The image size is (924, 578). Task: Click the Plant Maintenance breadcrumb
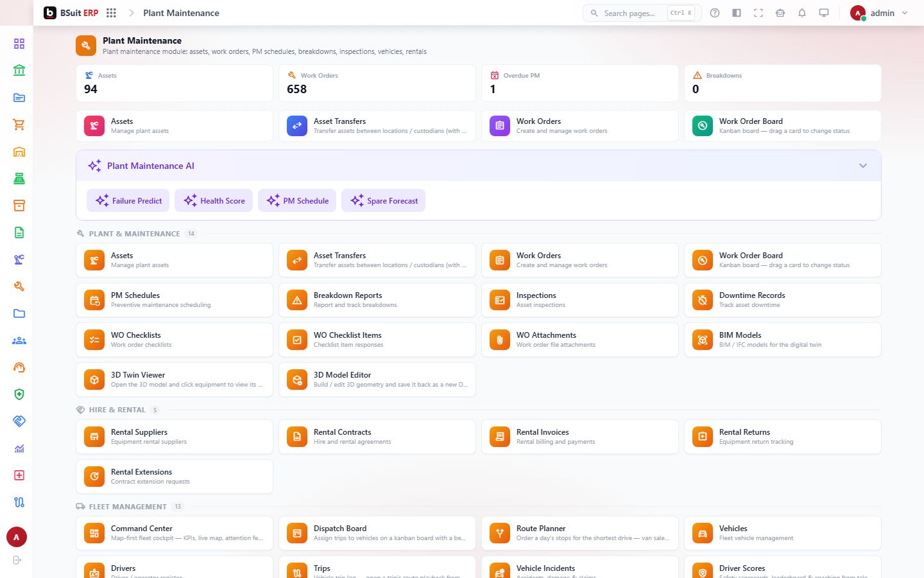click(x=181, y=13)
